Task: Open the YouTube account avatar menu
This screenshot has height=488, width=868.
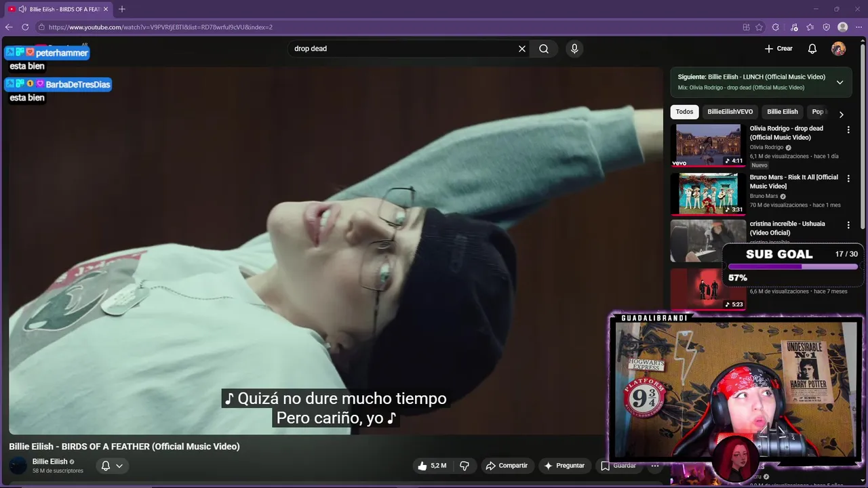Action: point(839,49)
